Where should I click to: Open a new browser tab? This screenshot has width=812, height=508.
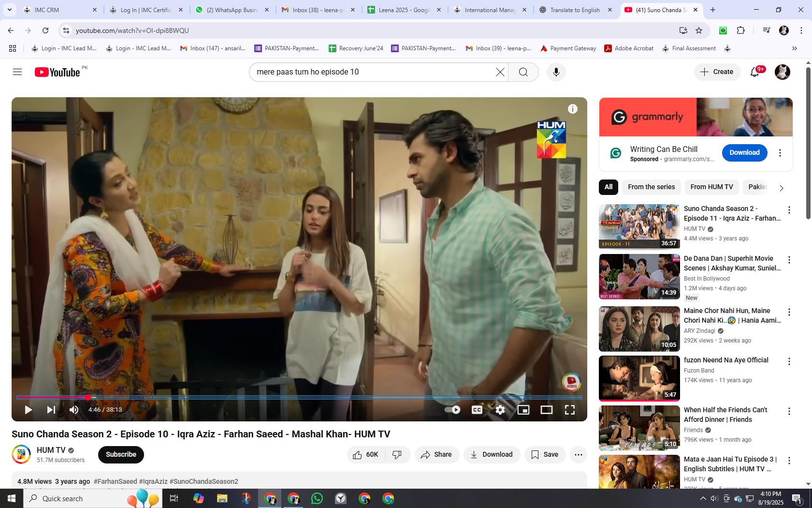(x=712, y=10)
